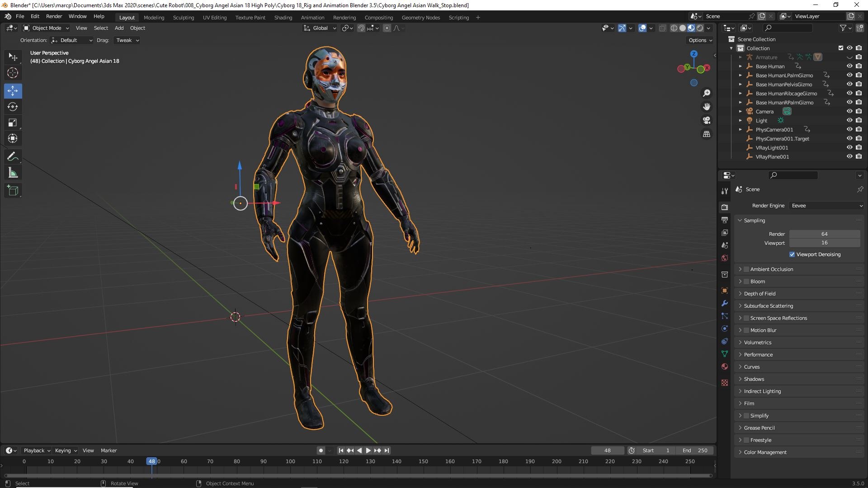Disable VRayLight001 in renders
Screen dimensions: 868x488
[x=859, y=148]
